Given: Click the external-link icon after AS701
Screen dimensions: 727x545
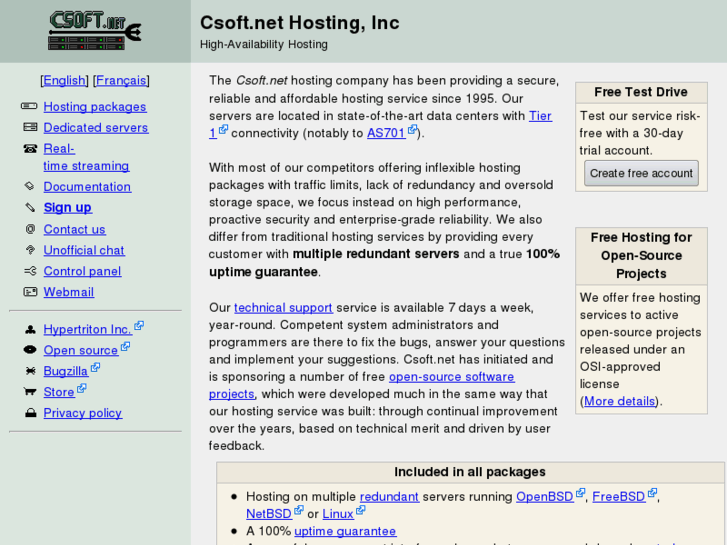Looking at the screenshot, I should click(412, 129).
